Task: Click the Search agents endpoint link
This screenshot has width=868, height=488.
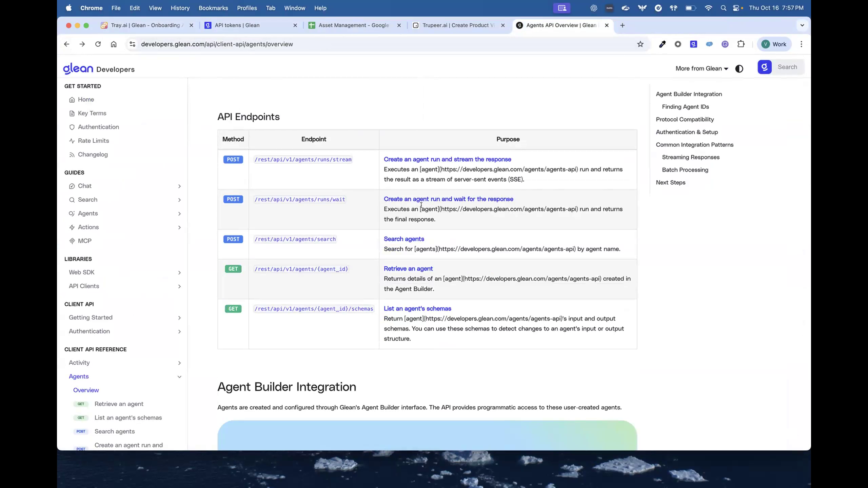Action: click(x=403, y=239)
